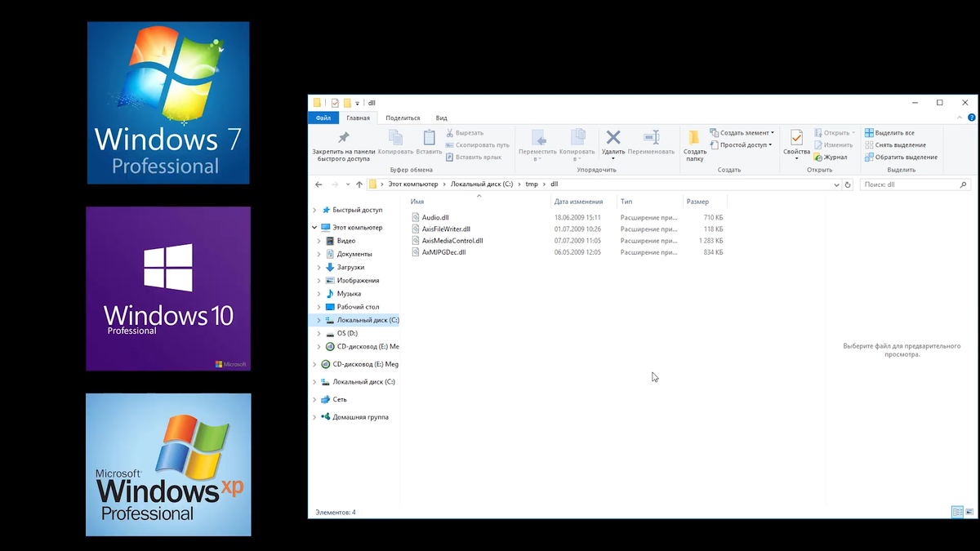Open the Создать элемент dropdown
This screenshot has height=551, width=980.
click(x=741, y=132)
